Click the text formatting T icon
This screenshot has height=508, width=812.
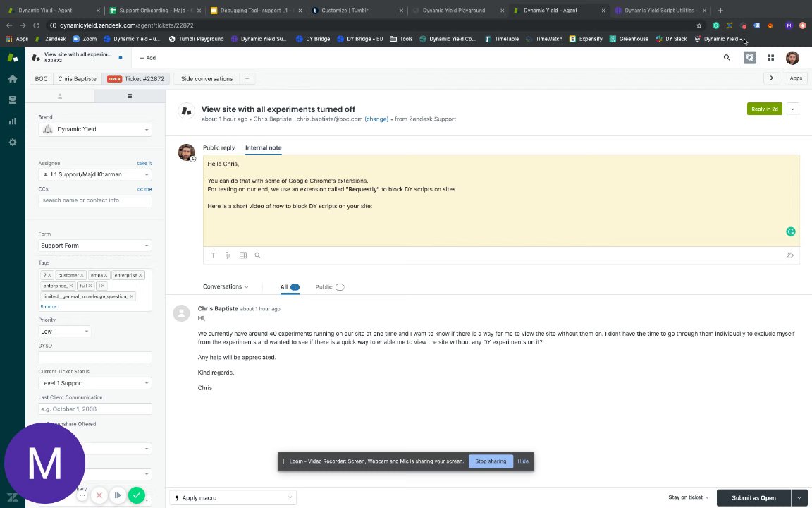213,255
